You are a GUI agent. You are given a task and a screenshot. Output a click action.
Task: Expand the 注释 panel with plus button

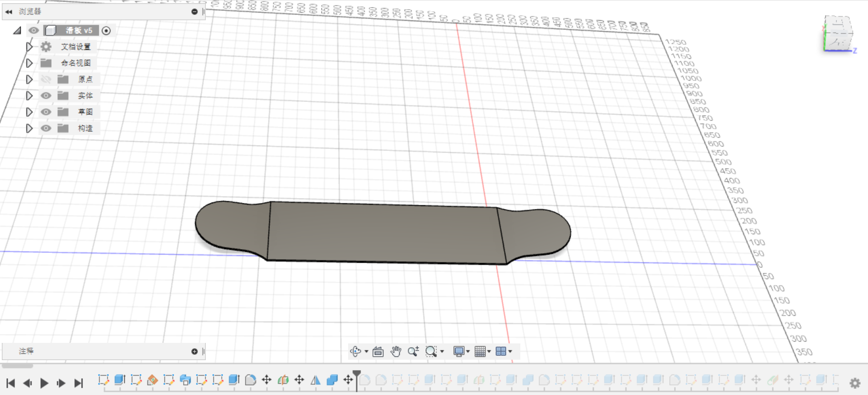[x=194, y=351]
